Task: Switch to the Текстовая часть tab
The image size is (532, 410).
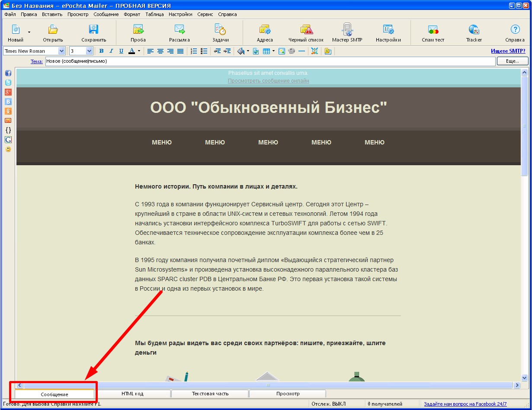Action: (210, 394)
